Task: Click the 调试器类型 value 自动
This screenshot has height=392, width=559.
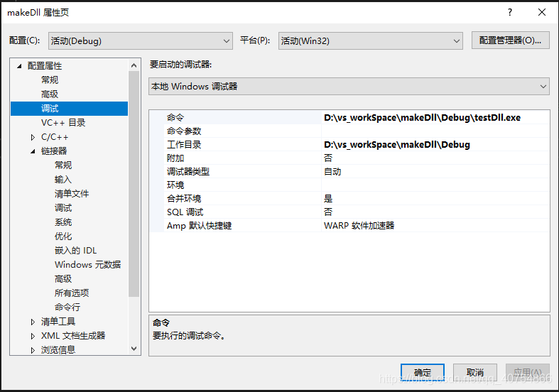Action: [x=332, y=172]
